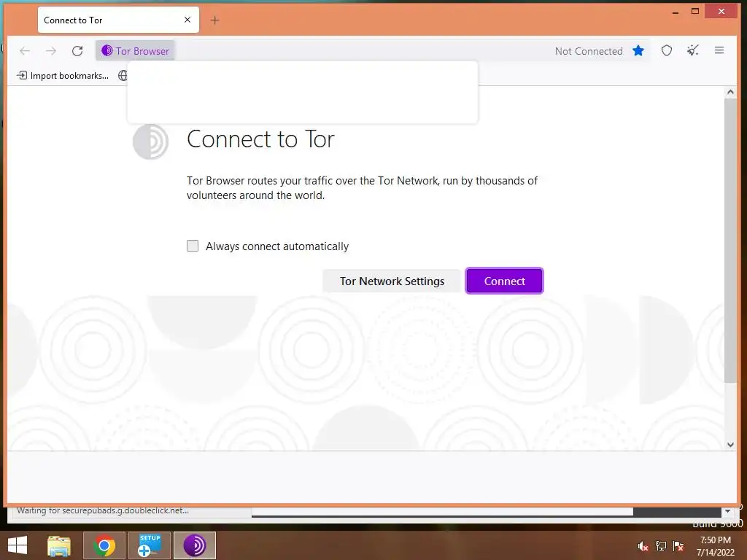Viewport: 747px width, 560px height.
Task: Click the Waiting for securepubads status text
Action: click(x=103, y=510)
